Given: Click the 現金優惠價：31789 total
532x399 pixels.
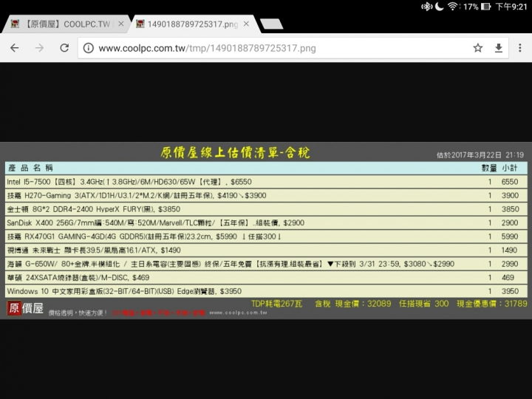Looking at the screenshot, I should (x=492, y=304).
